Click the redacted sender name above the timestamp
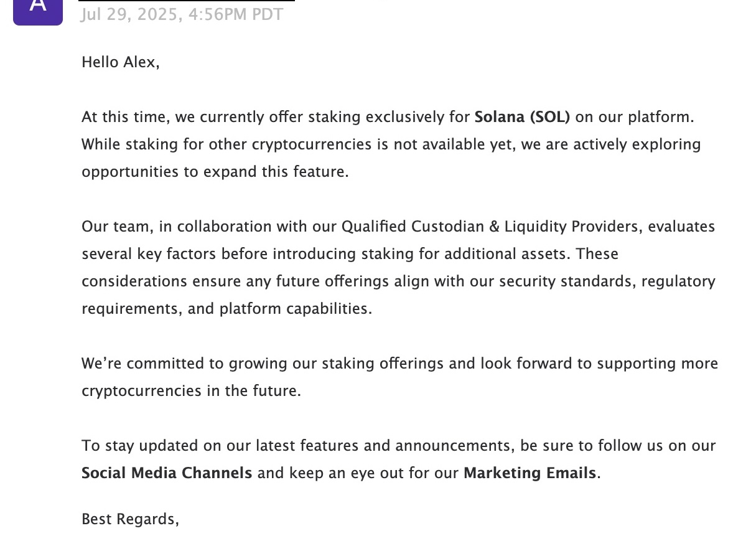Screen dimensions: 756x546 click(x=187, y=1)
